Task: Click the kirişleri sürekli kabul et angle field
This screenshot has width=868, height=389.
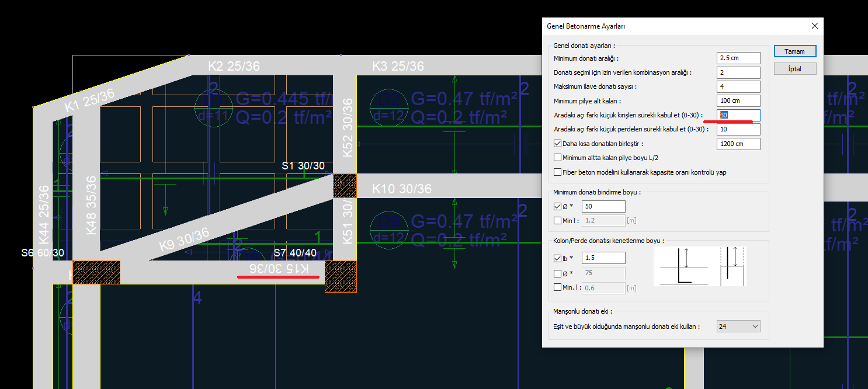Action: (738, 115)
